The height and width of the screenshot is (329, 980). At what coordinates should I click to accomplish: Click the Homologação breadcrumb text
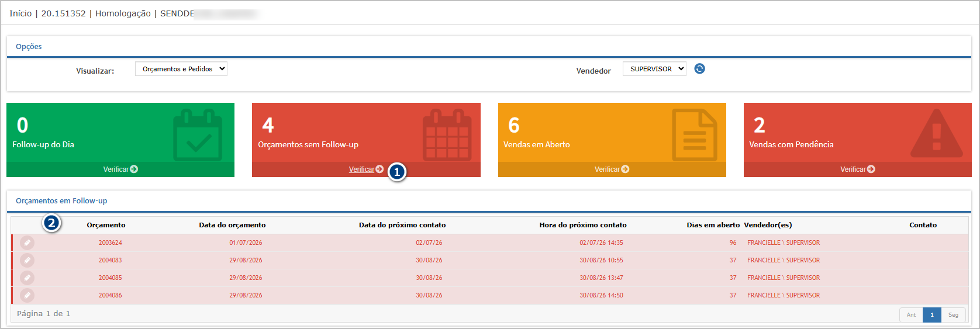click(x=123, y=13)
